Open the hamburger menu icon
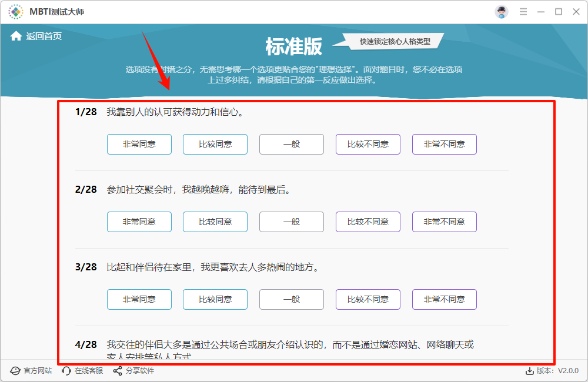The image size is (588, 382). [x=523, y=11]
